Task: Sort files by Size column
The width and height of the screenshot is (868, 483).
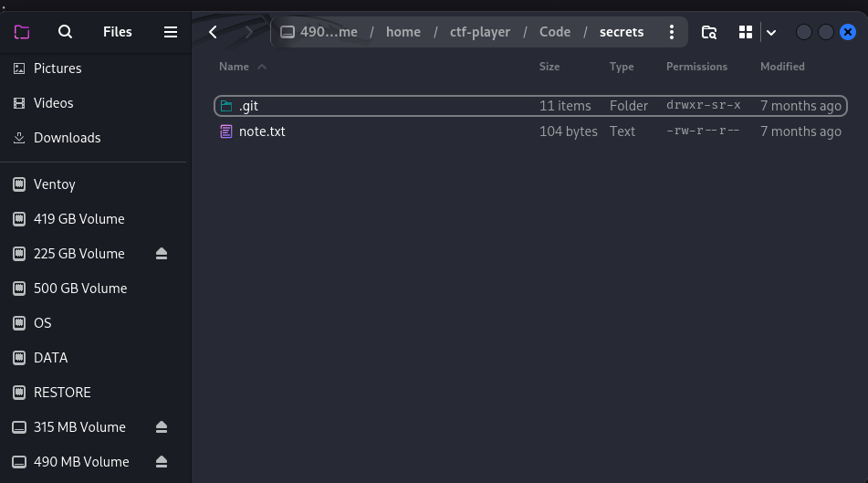Action: [549, 67]
